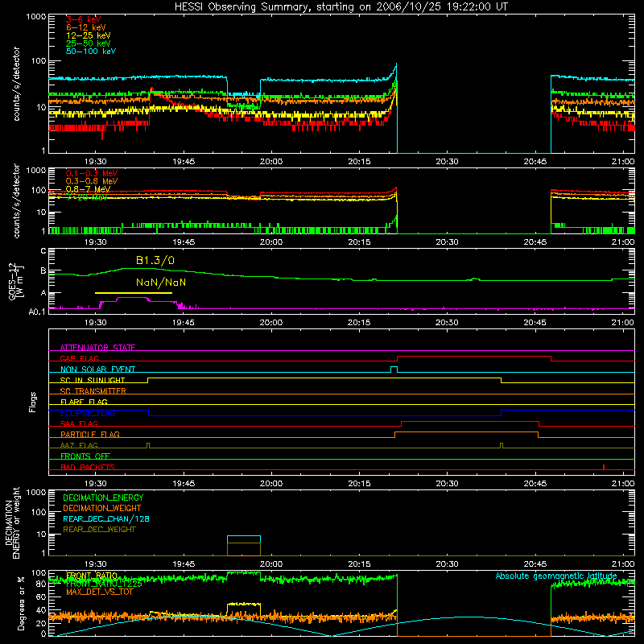Viewport: 644px width, 644px height.
Task: Click the PARTICLE_FLAG label
Action: (90, 434)
